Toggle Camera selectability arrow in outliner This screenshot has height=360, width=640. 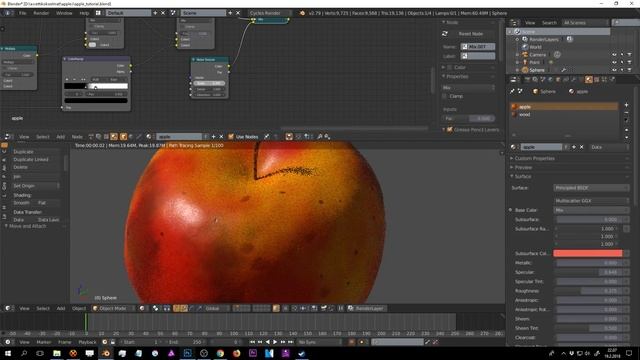point(622,55)
